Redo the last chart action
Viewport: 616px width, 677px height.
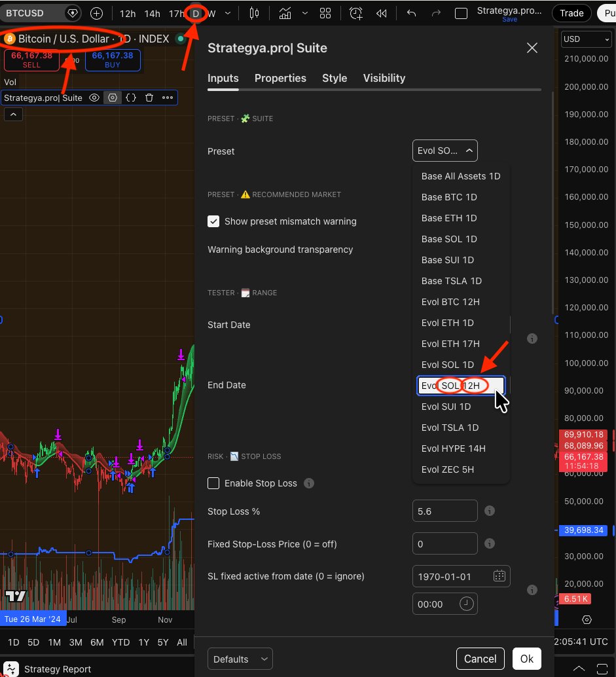click(x=436, y=13)
